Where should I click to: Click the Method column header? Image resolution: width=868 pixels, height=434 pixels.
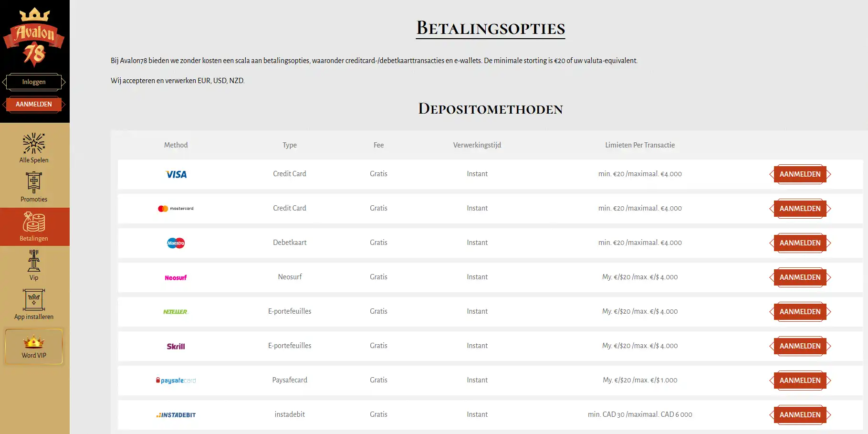tap(176, 145)
